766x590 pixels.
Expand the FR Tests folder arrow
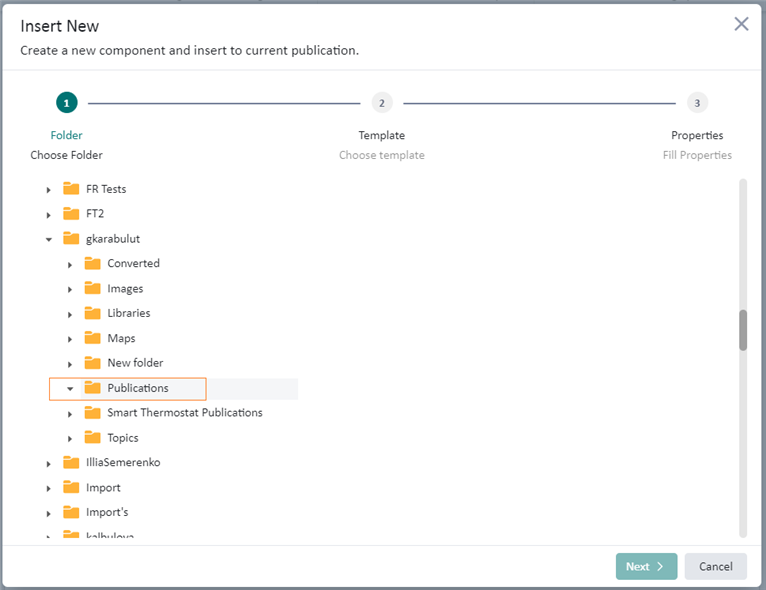48,190
